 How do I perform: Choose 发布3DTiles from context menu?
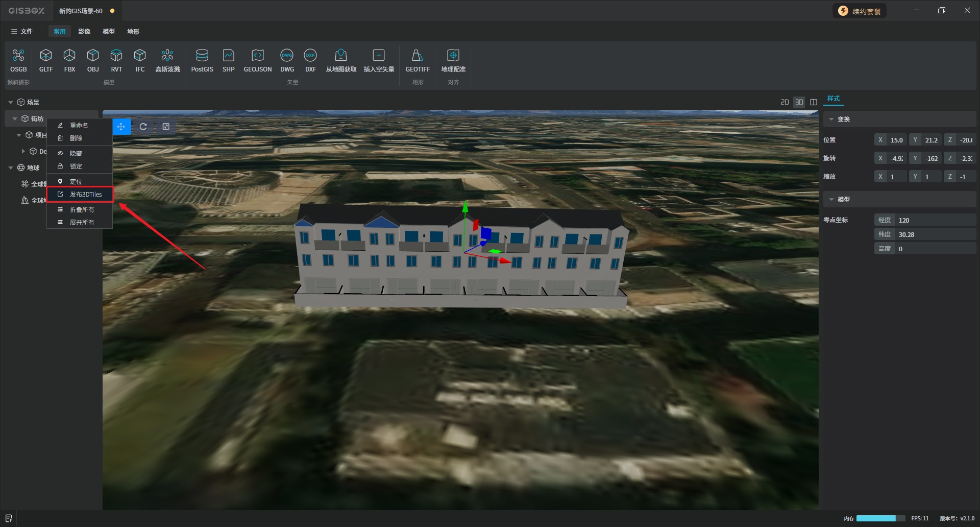pos(85,195)
